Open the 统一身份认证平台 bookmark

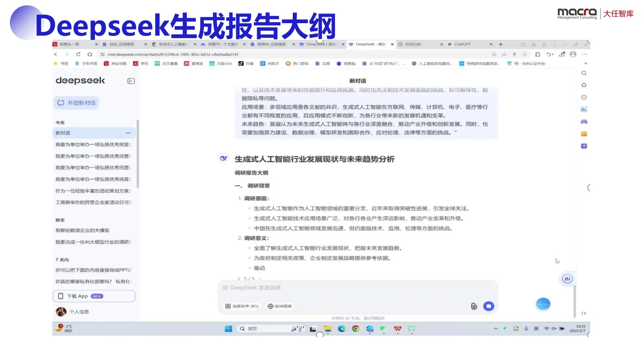[x=526, y=63]
